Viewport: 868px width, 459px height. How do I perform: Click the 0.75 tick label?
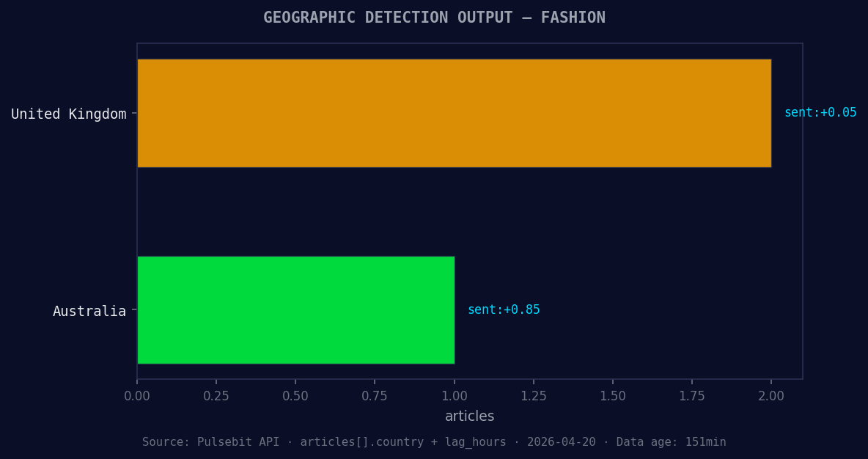tap(375, 395)
